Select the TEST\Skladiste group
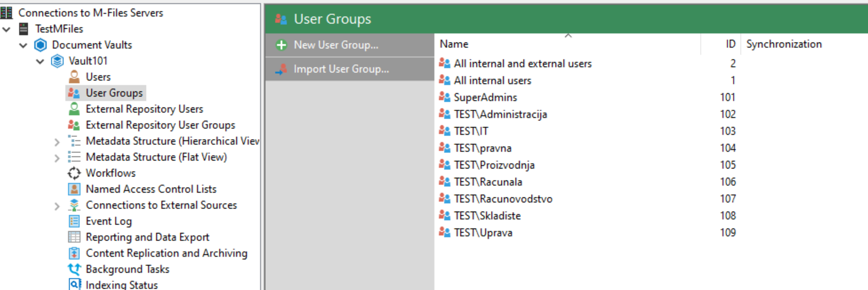 pyautogui.click(x=487, y=216)
